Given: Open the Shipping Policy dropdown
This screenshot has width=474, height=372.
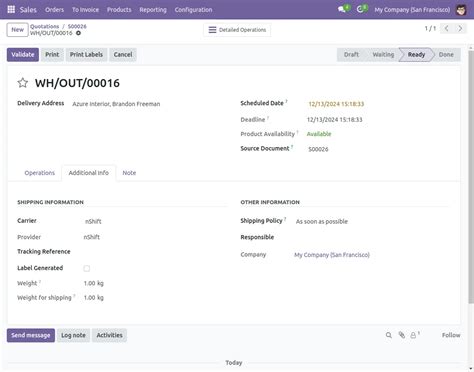Looking at the screenshot, I should 322,222.
